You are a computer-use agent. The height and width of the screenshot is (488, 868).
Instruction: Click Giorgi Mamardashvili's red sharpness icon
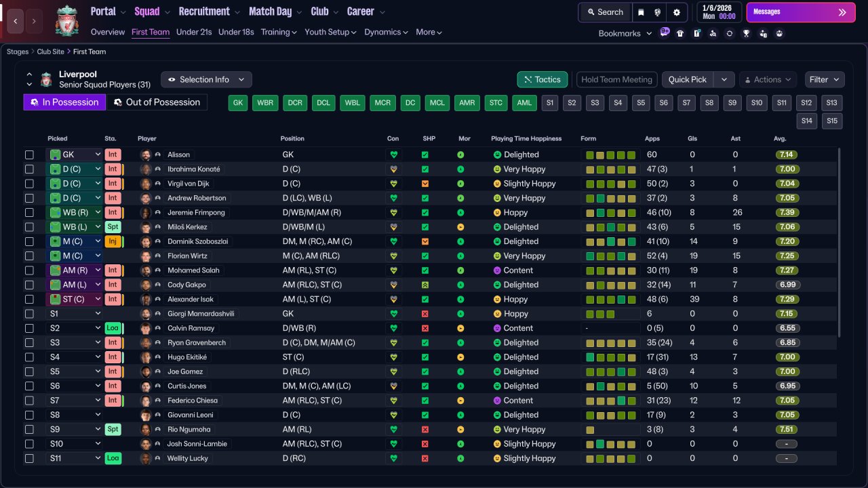tap(425, 314)
